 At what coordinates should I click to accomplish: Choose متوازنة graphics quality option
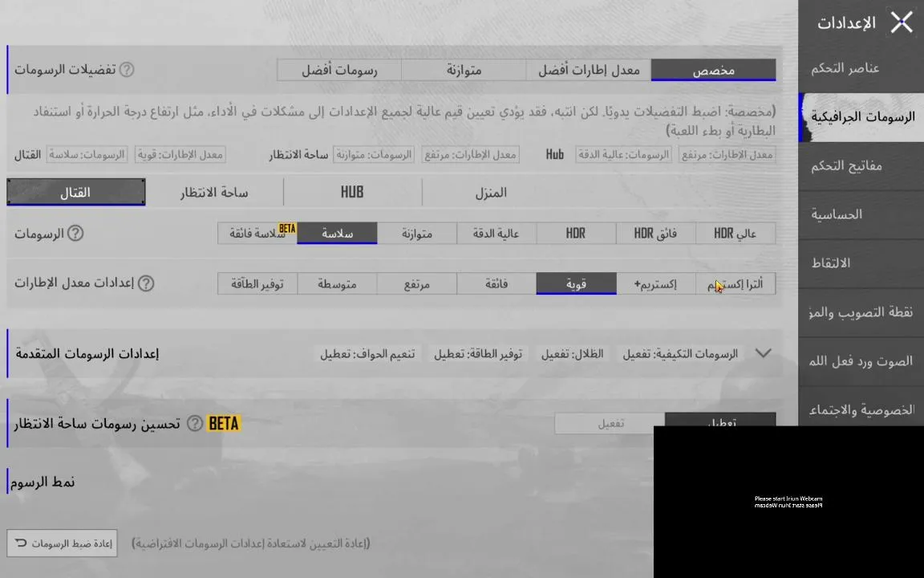coord(416,234)
